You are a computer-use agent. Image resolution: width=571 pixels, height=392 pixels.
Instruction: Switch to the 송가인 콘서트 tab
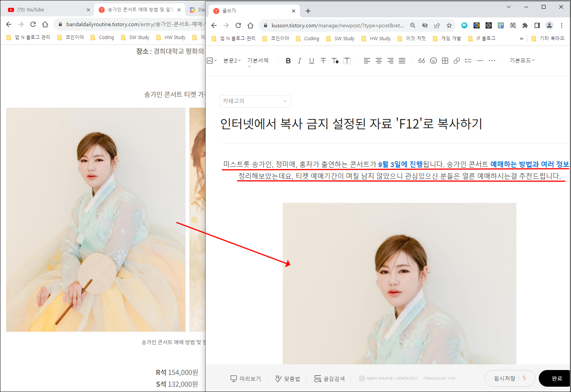tap(140, 10)
